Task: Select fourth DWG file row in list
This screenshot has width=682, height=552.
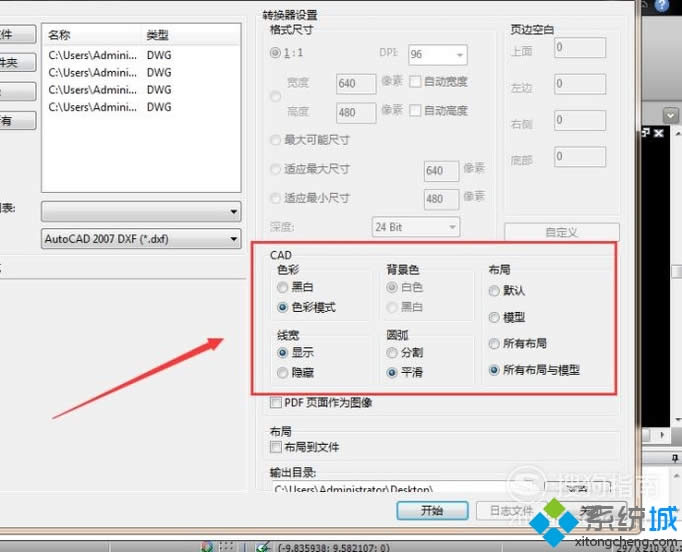Action: [x=141, y=107]
